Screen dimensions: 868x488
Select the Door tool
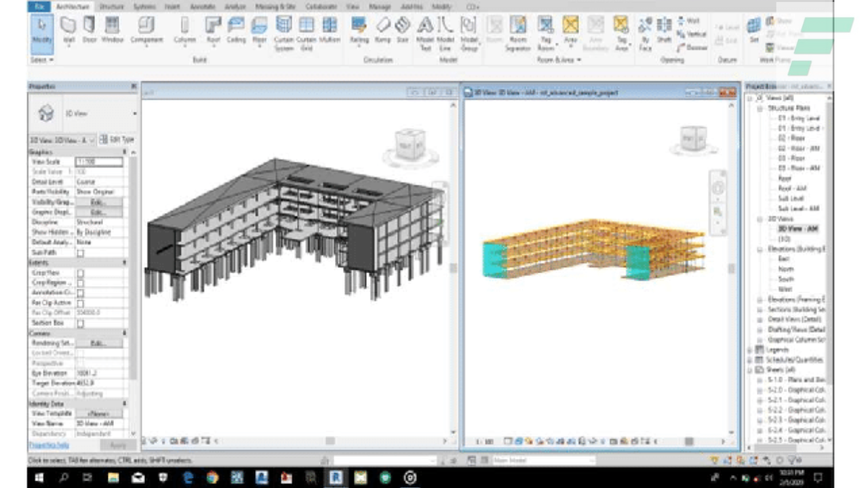point(90,31)
